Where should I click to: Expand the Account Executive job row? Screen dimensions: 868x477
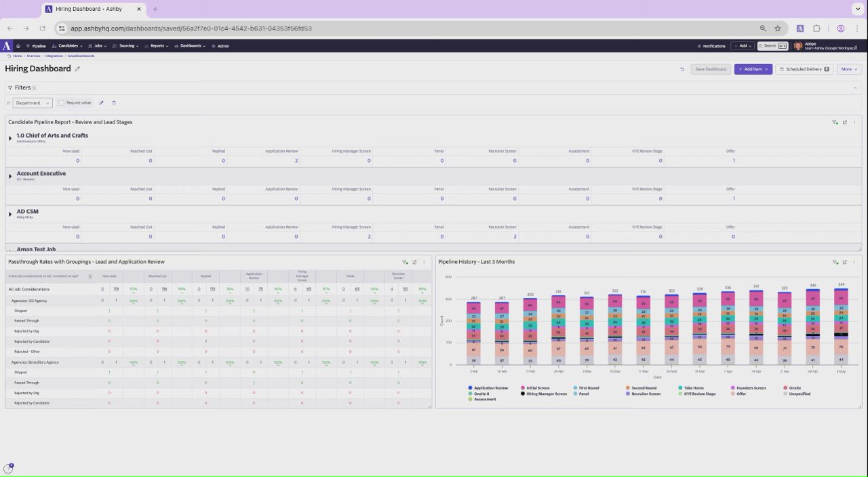point(10,176)
